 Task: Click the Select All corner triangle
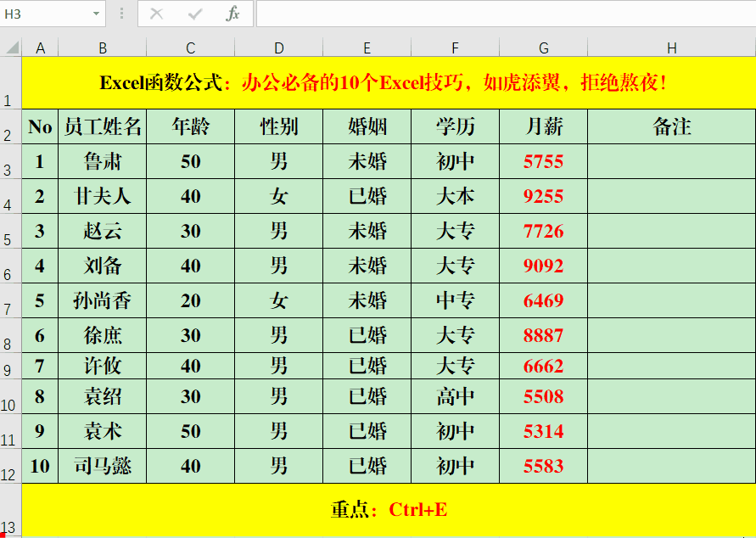click(x=11, y=48)
